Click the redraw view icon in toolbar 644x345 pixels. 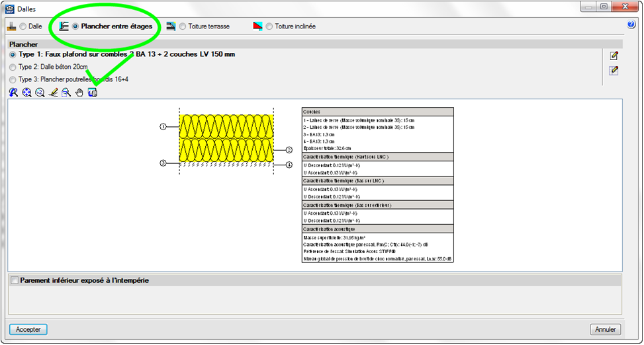click(13, 93)
